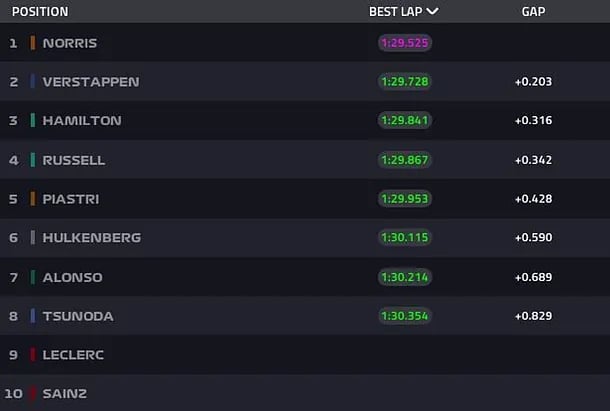
Task: Click the BEST LAP column header text
Action: point(394,12)
